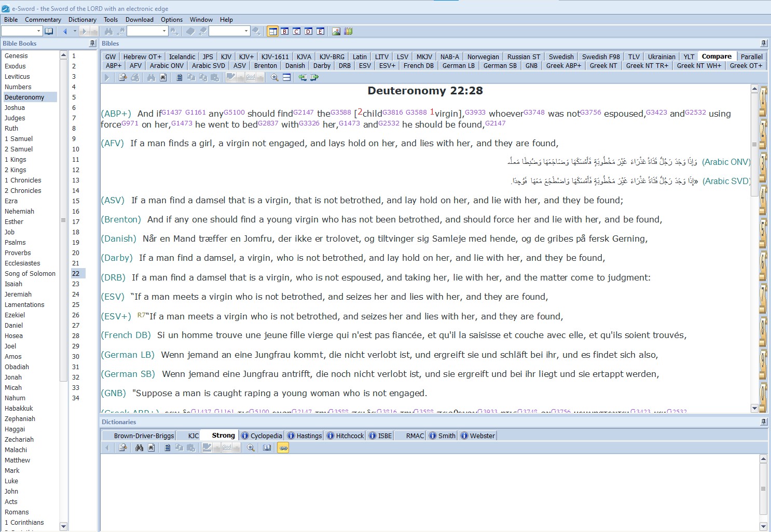
Task: Click Strong's number G2147 after 'should find'
Action: tap(304, 112)
